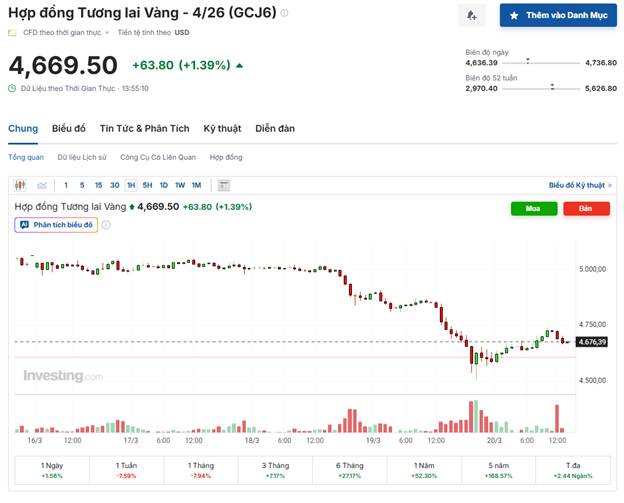Open the Biểu đồ Kỹ thuật link
The width and height of the screenshot is (624, 503).
(x=580, y=185)
